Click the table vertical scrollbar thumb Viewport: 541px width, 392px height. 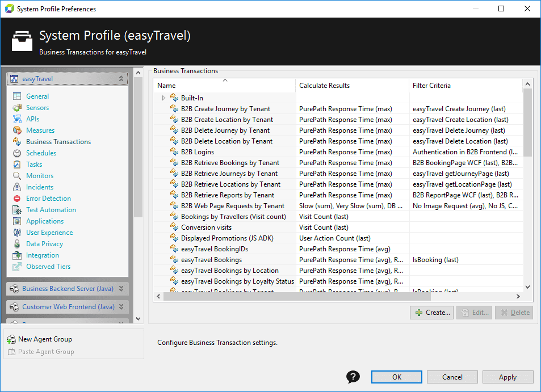pyautogui.click(x=527, y=123)
